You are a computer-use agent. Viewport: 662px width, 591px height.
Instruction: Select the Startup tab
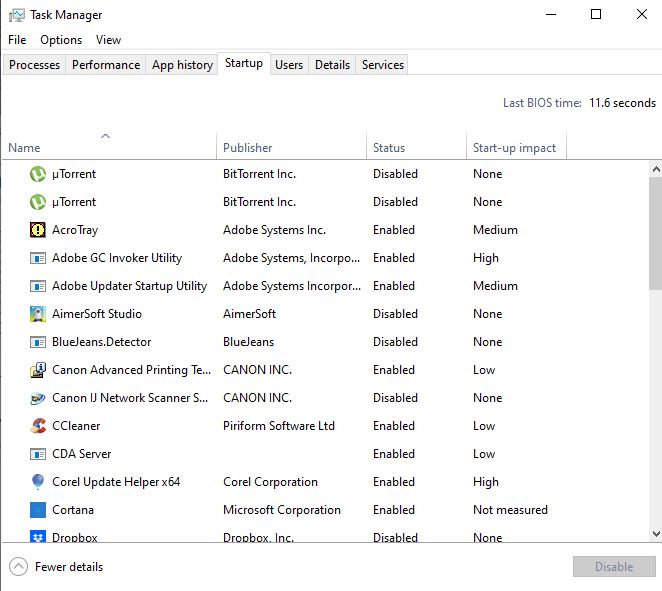pyautogui.click(x=244, y=63)
